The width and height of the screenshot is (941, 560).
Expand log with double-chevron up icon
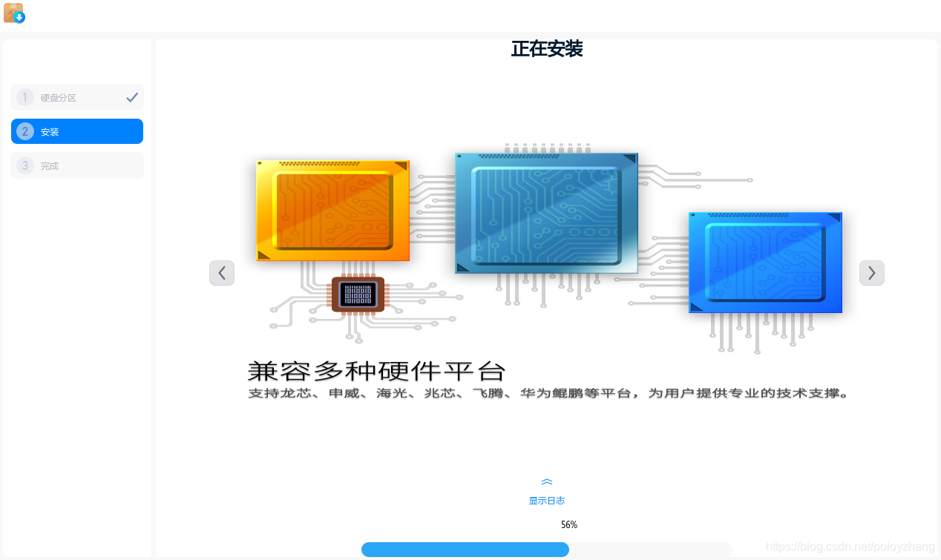(x=547, y=482)
